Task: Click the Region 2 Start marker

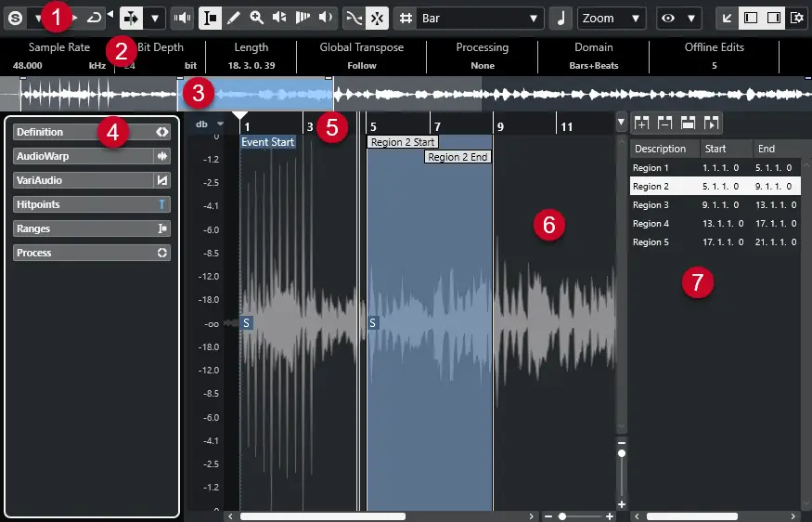Action: (x=403, y=142)
